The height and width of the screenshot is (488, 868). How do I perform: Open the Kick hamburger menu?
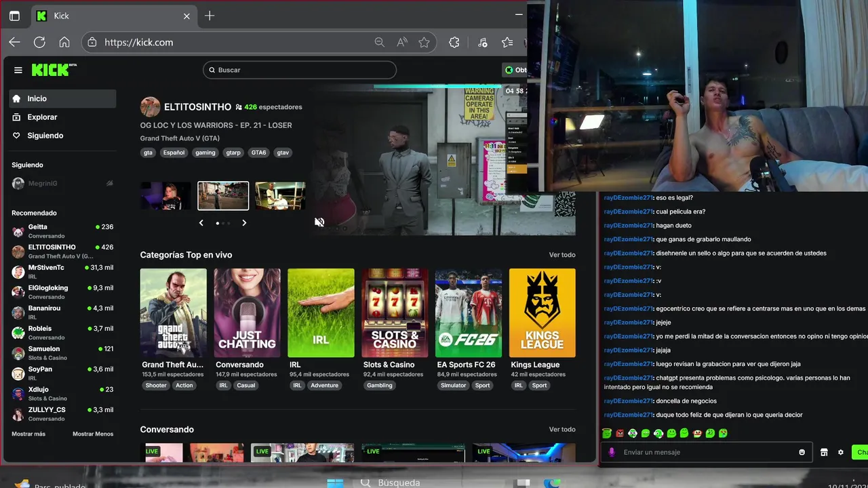(18, 70)
